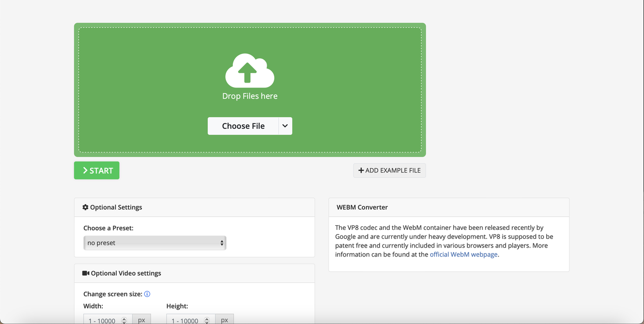
Task: Open the official WebM webpage link
Action: [463, 255]
